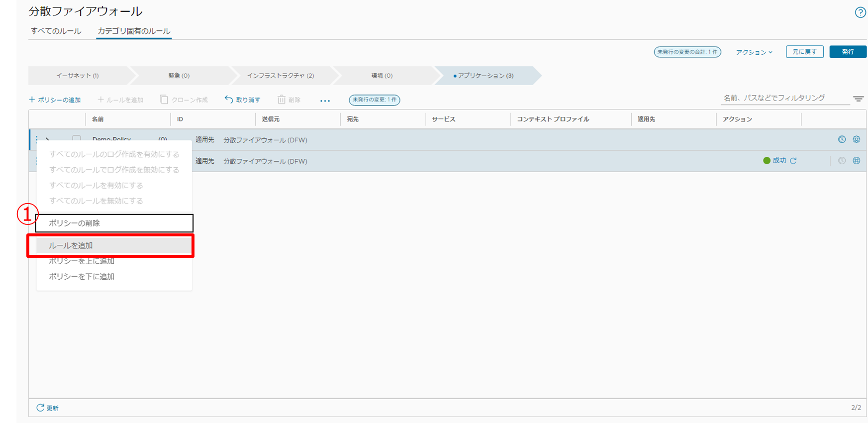Open the three-dot more actions toolbar menu
The image size is (868, 423).
click(x=325, y=101)
